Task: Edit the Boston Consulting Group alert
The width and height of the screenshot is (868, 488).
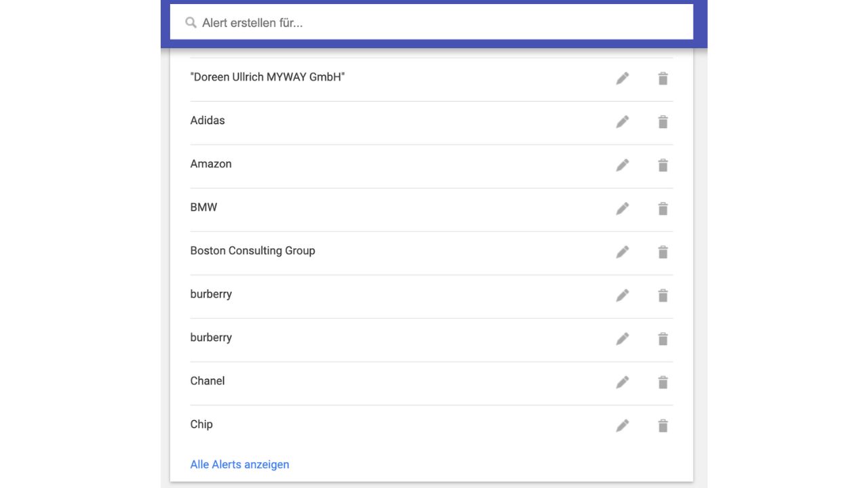Action: (x=622, y=251)
